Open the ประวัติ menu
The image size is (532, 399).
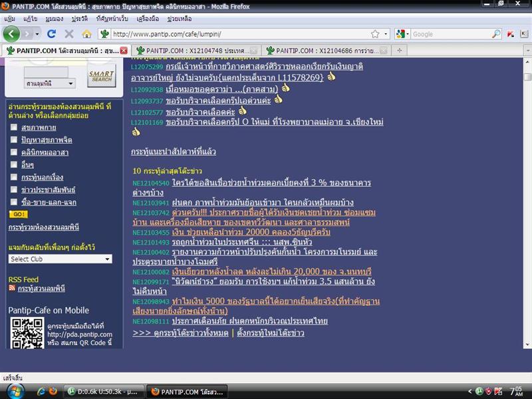[80, 19]
